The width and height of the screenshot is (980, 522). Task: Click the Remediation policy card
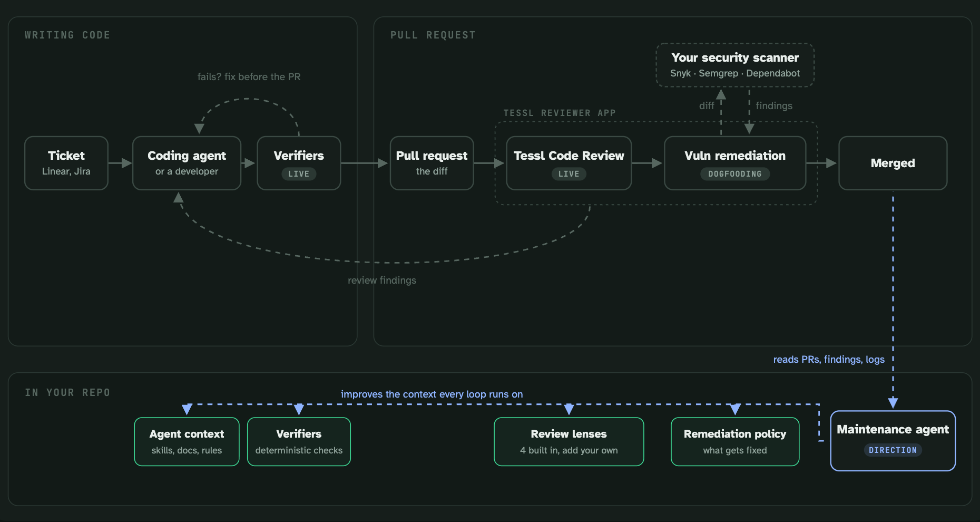point(735,442)
